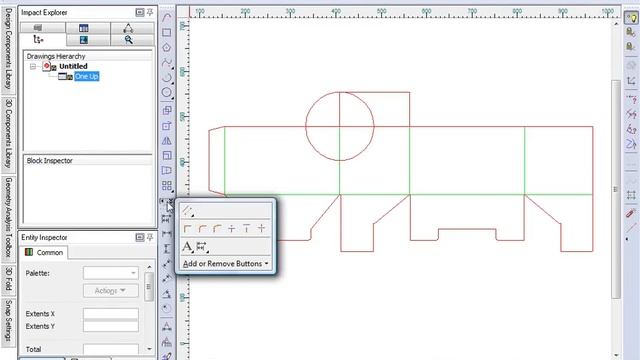Choose the copy/offset shapes tool

coord(167,111)
